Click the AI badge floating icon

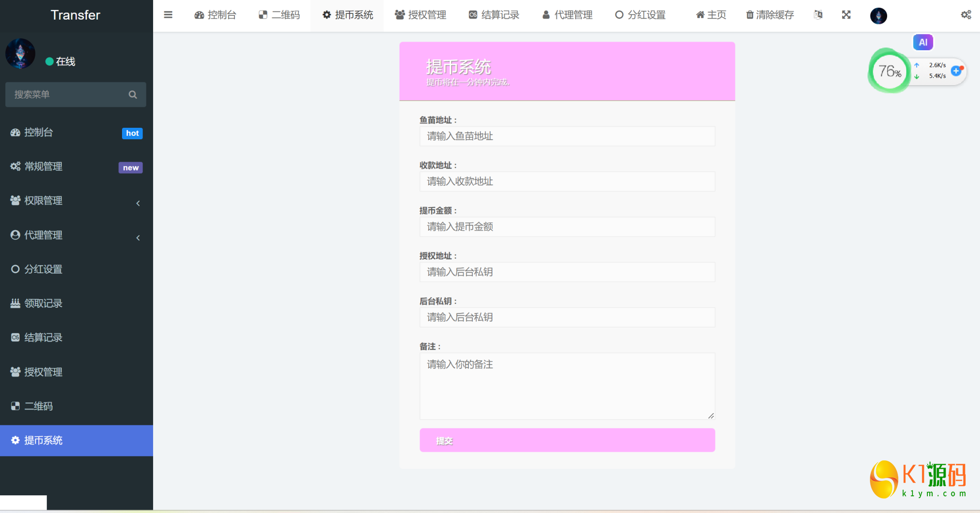(923, 42)
